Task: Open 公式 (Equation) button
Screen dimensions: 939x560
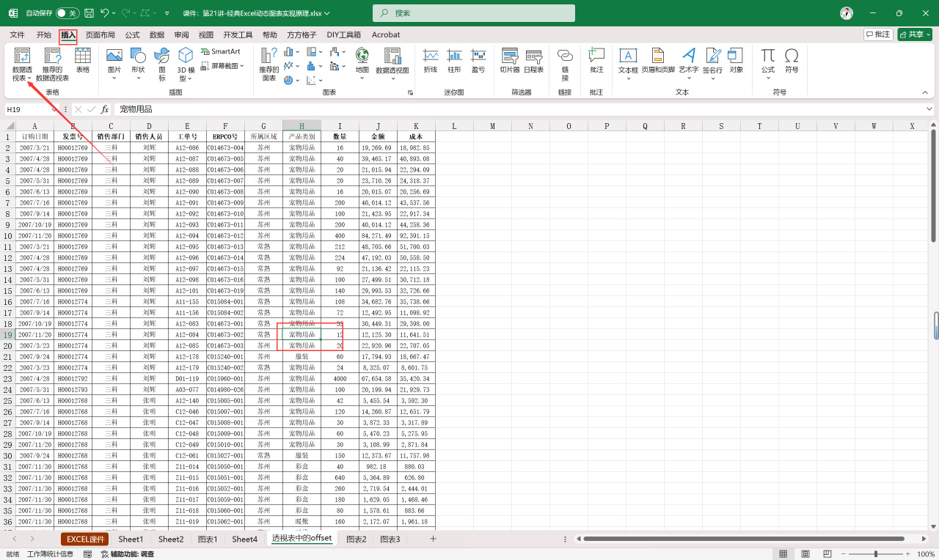Action: [768, 64]
